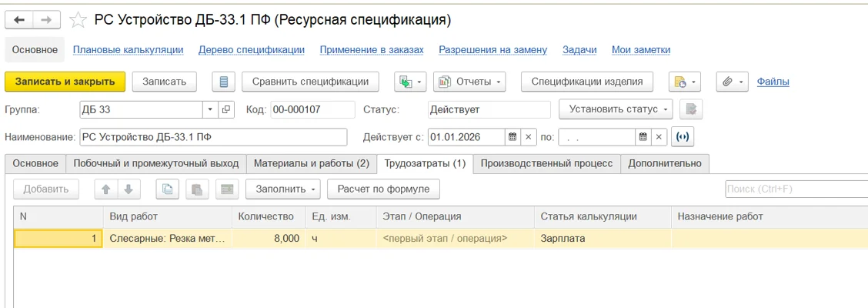Open Дерево спецификации link

tap(252, 50)
